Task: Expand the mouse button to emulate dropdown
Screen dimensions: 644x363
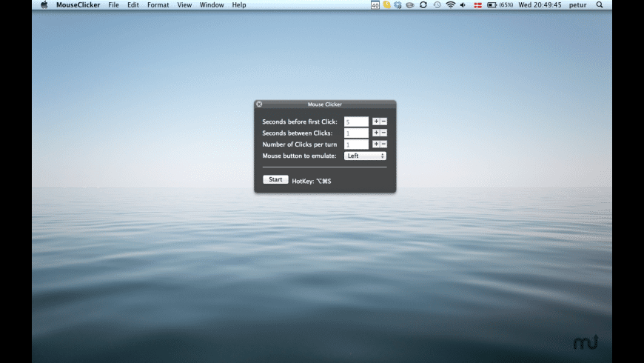Action: click(x=365, y=156)
